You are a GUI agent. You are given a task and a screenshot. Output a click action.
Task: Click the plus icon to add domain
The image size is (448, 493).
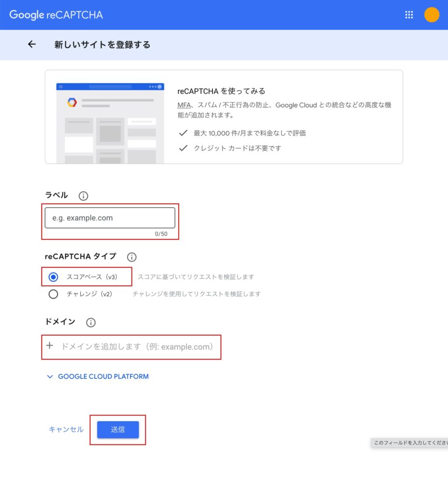[50, 346]
